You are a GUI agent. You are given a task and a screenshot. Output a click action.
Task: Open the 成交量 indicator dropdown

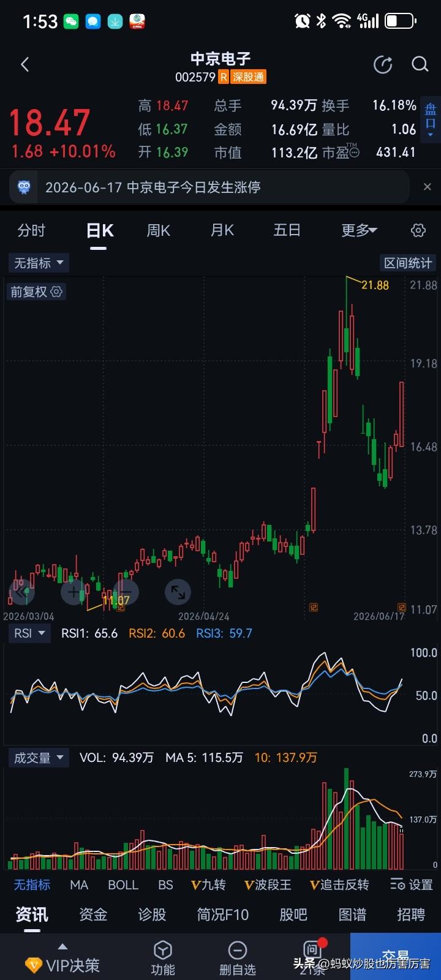coord(39,758)
